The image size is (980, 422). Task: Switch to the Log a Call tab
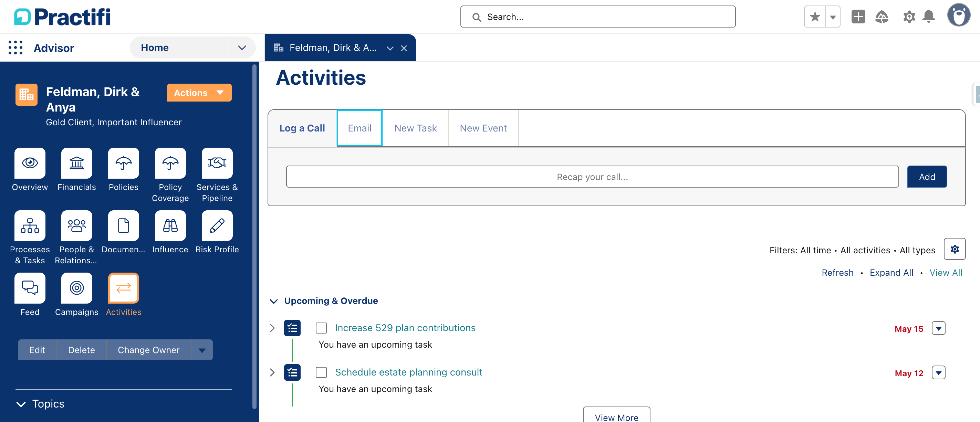click(302, 128)
